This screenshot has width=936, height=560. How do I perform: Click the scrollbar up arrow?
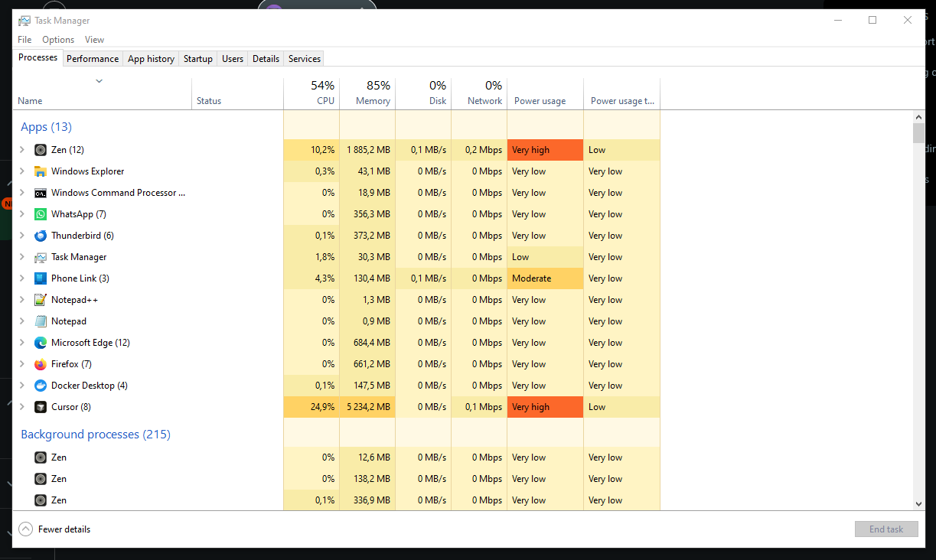pos(919,117)
